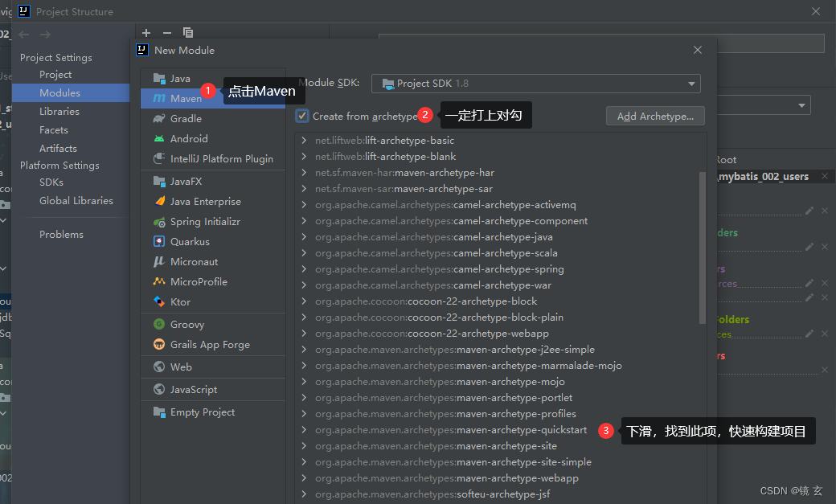Toggle Create from archetype checkbox
The width and height of the screenshot is (836, 504).
pyautogui.click(x=302, y=116)
